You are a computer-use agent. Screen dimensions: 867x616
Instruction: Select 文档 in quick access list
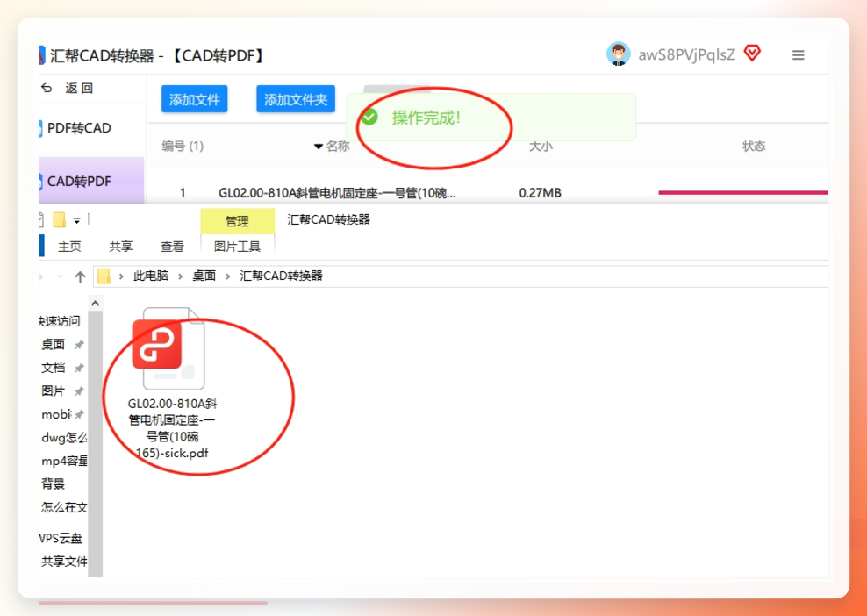[x=54, y=368]
